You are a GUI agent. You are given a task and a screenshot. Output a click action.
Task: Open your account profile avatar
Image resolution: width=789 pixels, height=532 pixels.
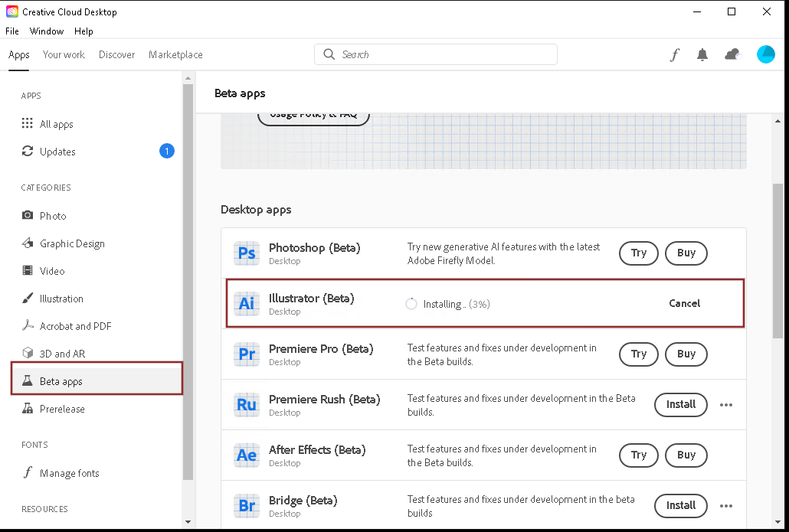(x=765, y=54)
